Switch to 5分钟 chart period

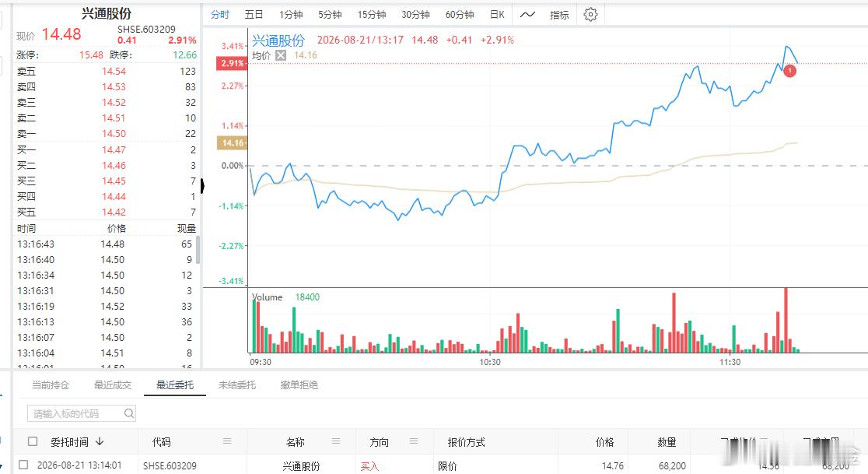pos(330,14)
